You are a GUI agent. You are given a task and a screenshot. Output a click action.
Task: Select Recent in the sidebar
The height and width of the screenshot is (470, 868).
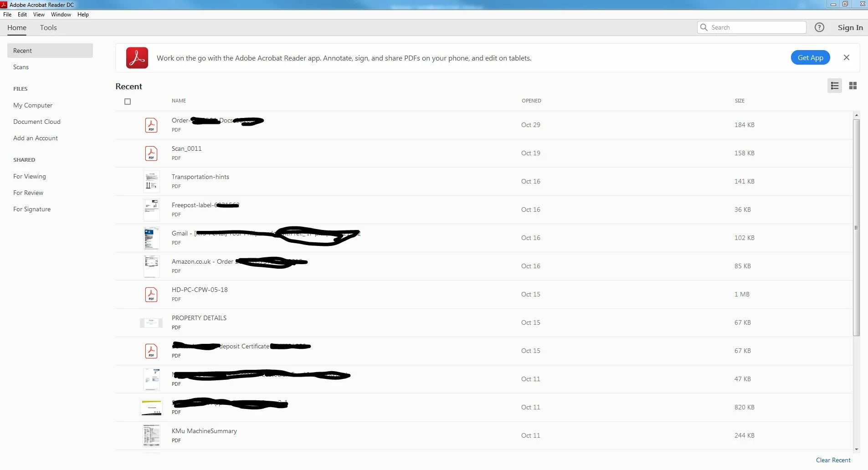point(50,51)
